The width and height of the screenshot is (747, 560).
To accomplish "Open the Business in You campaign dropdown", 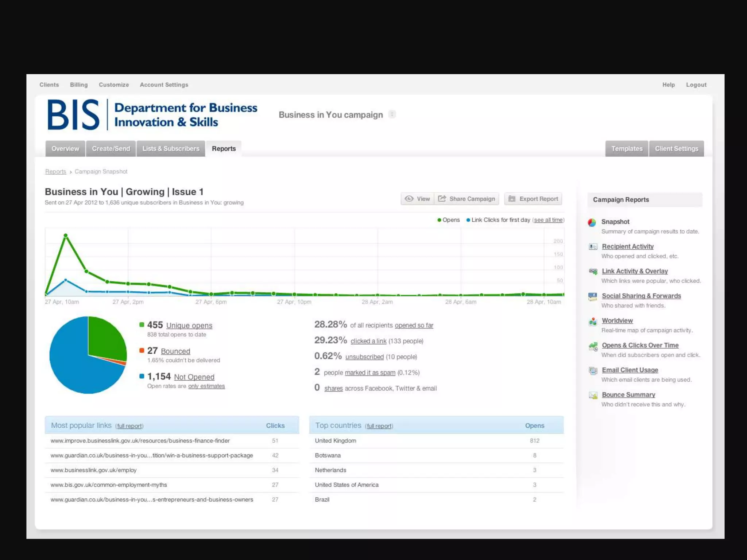I will [x=392, y=114].
